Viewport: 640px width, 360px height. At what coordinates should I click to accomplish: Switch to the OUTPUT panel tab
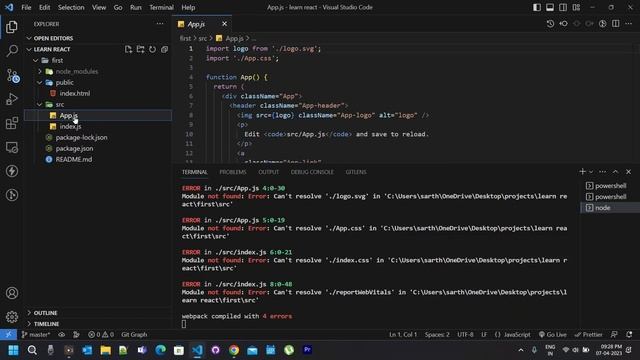[x=269, y=172]
